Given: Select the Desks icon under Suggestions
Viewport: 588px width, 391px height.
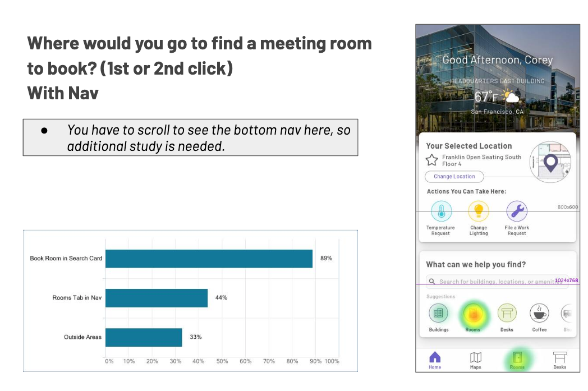Looking at the screenshot, I should (507, 313).
